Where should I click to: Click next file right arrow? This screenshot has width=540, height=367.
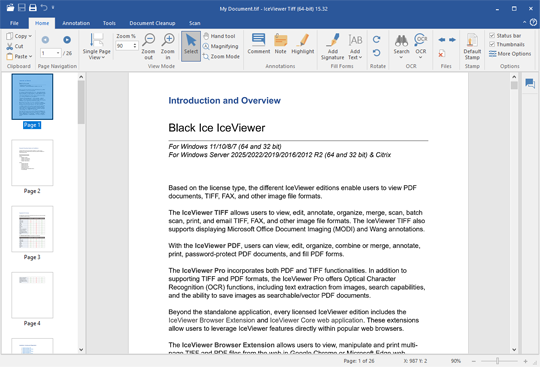click(x=452, y=40)
